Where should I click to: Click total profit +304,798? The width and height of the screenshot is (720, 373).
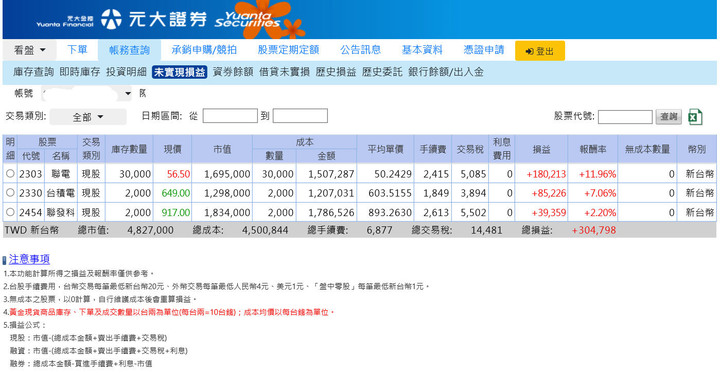click(x=594, y=230)
